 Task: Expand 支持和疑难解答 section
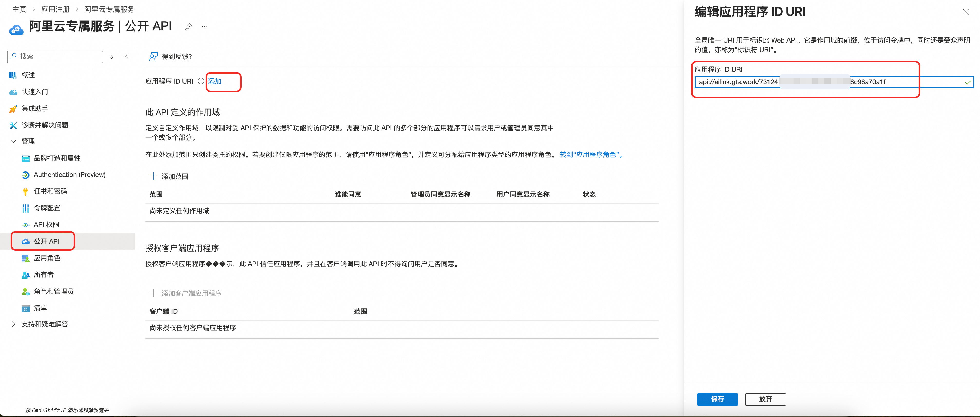[14, 324]
